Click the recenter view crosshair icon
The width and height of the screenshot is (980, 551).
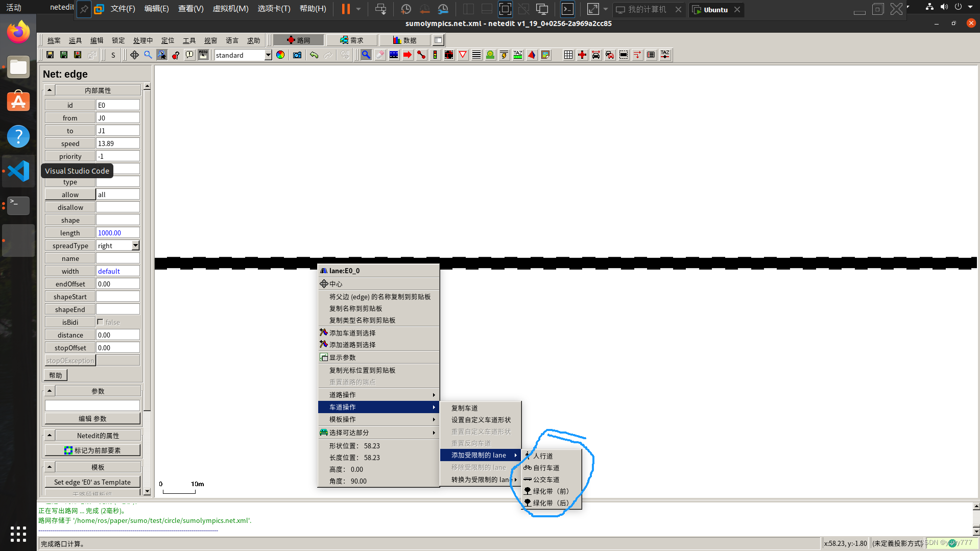tap(134, 55)
